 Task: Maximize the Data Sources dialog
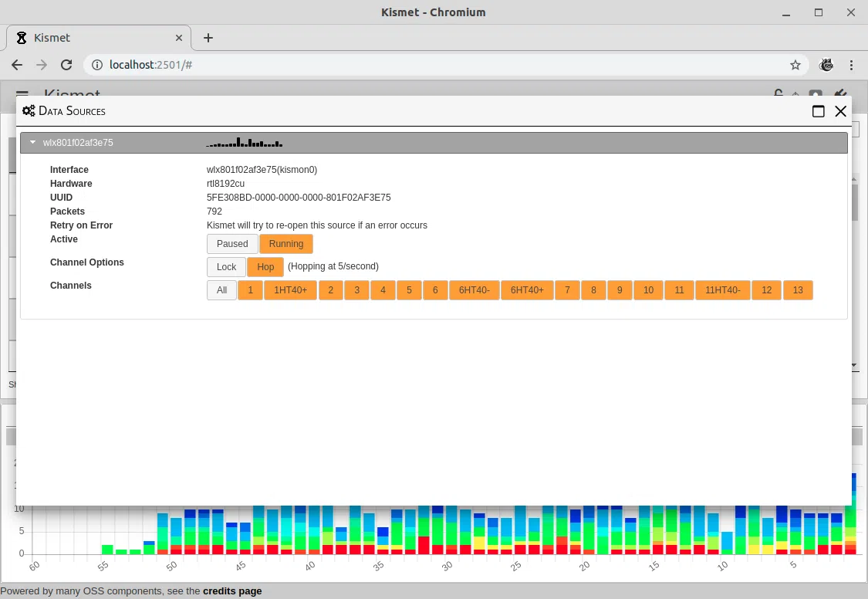click(x=818, y=111)
